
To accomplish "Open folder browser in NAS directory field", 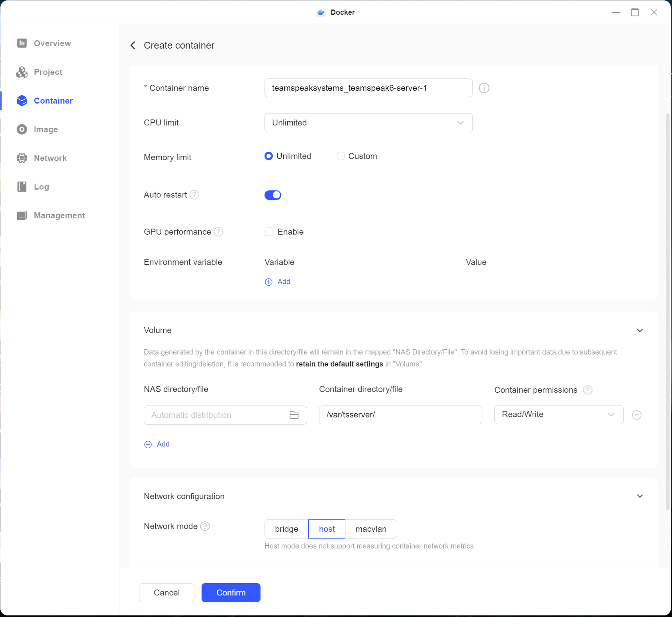I will 294,415.
